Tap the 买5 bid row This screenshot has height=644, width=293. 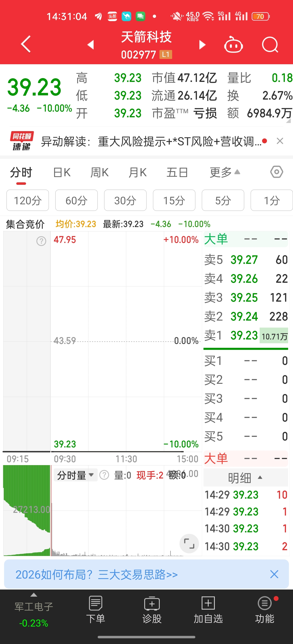tap(246, 436)
